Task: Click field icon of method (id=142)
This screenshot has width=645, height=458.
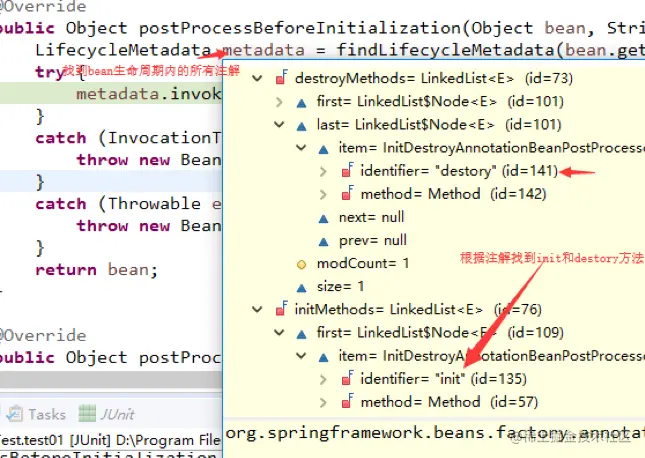Action: 348,193
